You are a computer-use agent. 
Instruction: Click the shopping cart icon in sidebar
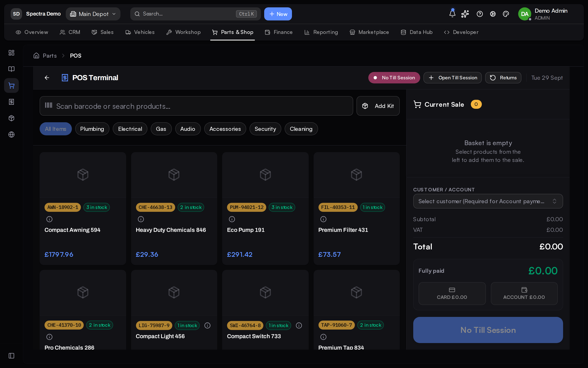pos(11,85)
